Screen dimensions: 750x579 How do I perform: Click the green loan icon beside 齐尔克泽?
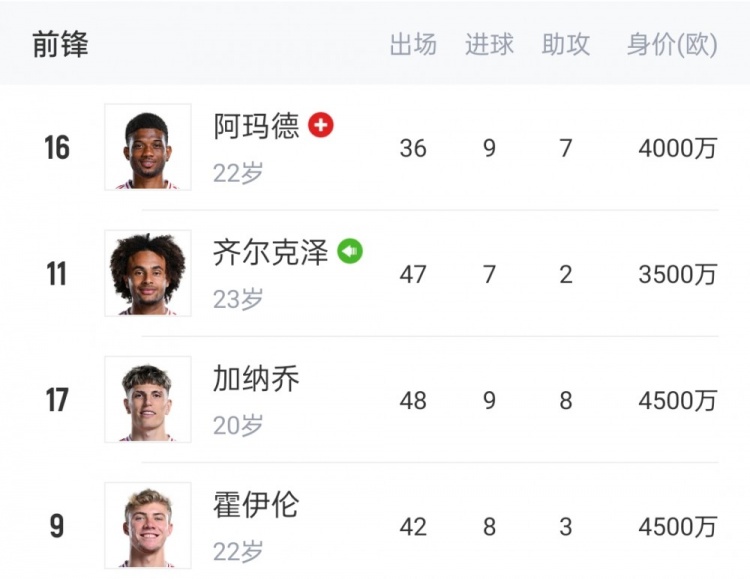(x=350, y=251)
